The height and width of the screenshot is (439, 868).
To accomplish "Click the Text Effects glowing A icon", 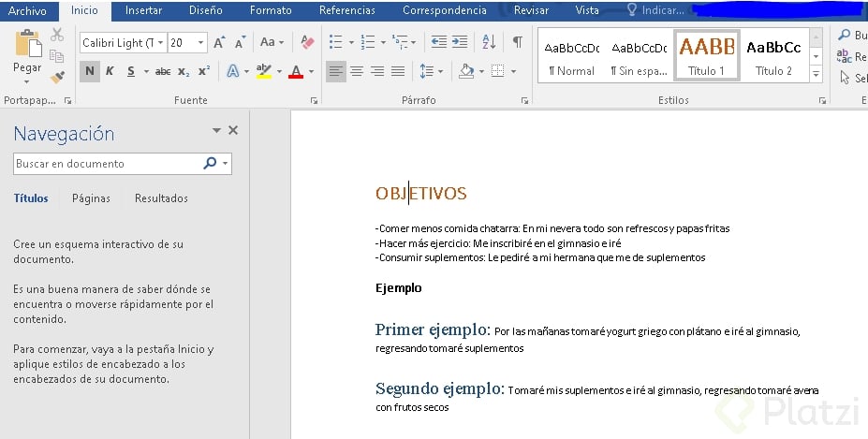I will click(x=233, y=71).
